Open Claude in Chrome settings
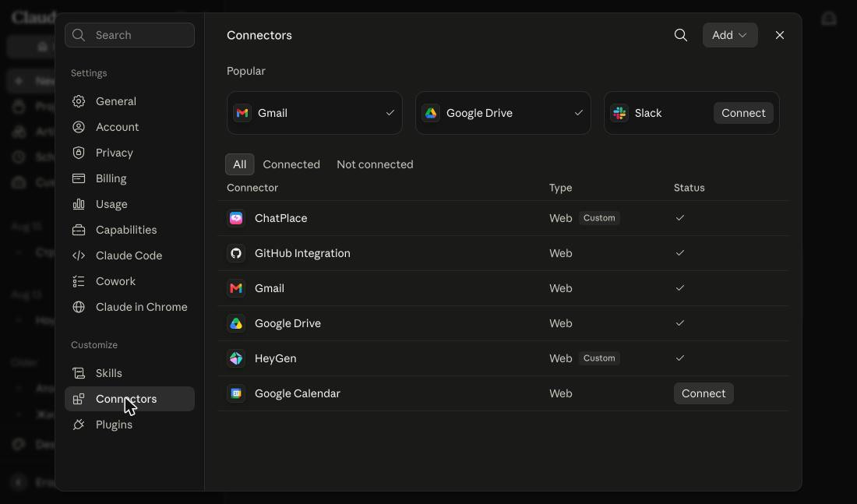Viewport: 857px width, 504px height. [x=129, y=307]
